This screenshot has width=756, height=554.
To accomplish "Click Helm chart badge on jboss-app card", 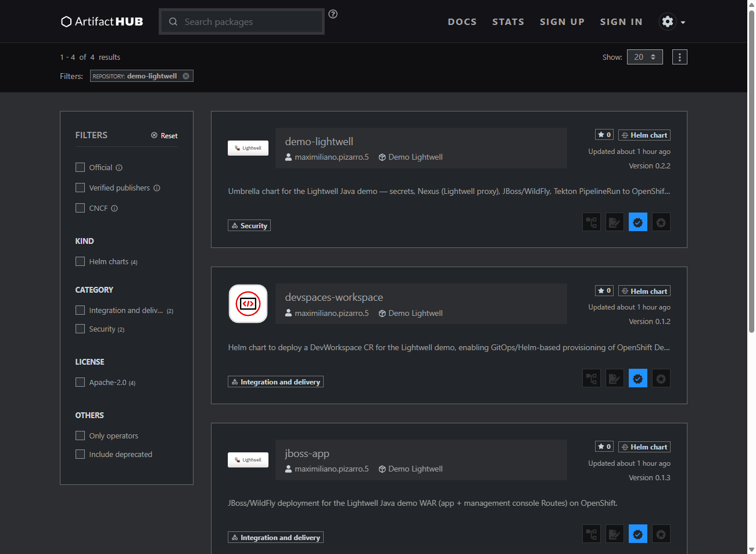I will point(644,447).
